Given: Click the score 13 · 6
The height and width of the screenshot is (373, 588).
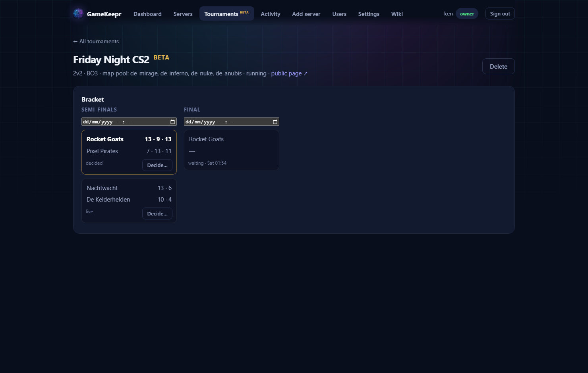Looking at the screenshot, I should coord(164,188).
